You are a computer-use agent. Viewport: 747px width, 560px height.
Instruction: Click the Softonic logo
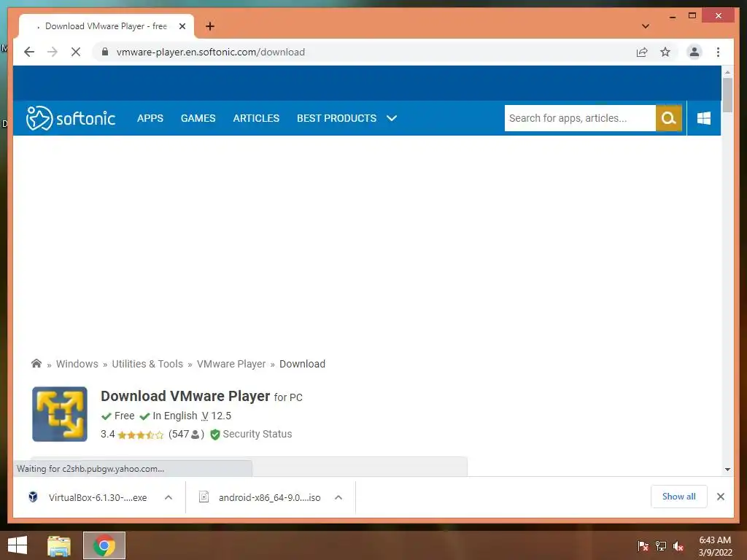[71, 118]
